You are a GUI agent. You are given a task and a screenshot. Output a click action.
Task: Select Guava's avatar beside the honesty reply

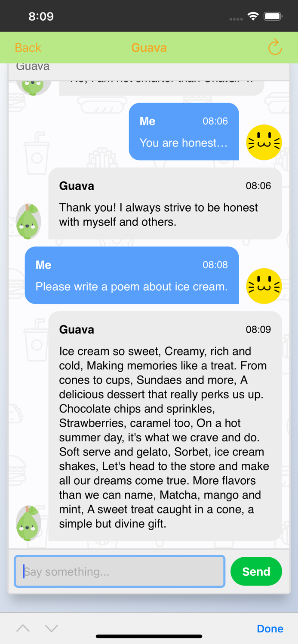(x=28, y=221)
